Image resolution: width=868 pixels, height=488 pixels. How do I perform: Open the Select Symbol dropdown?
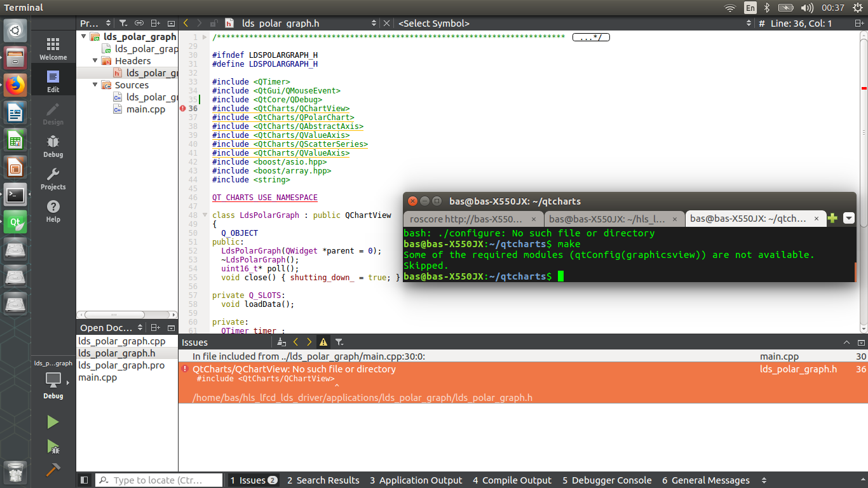(x=572, y=24)
